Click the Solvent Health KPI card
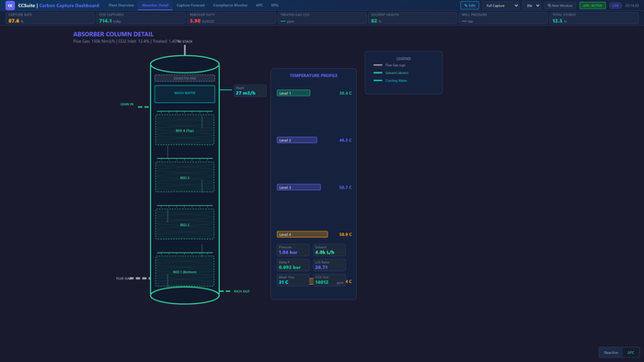The width and height of the screenshot is (644, 362). (413, 18)
